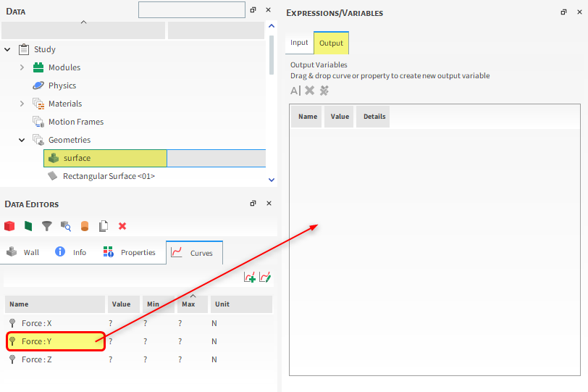Click the pin icon beside Force : X
The width and height of the screenshot is (588, 392).
point(12,323)
